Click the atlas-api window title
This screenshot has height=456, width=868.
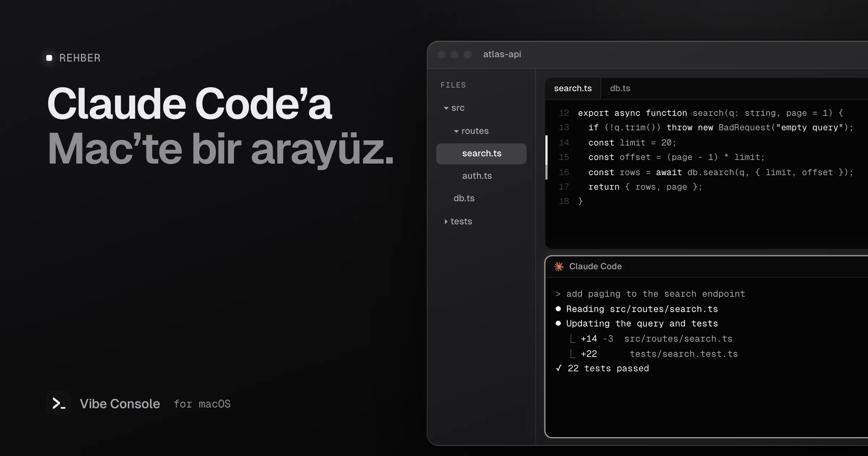[x=502, y=54]
